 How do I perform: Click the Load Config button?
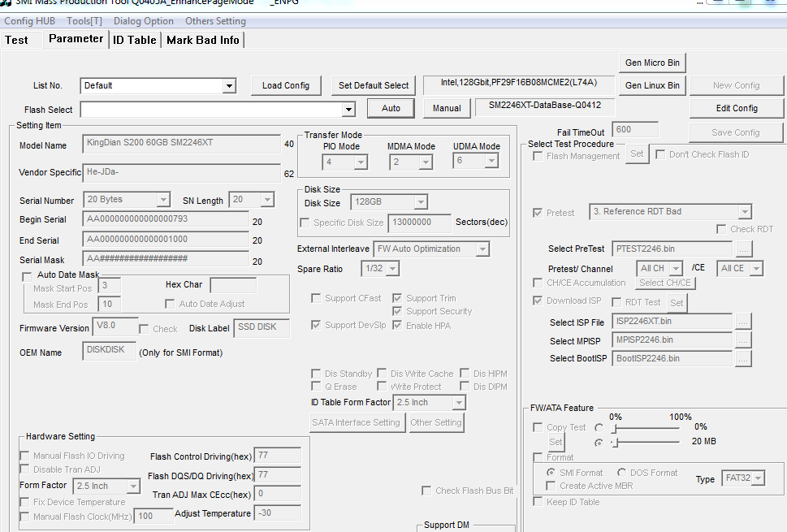pos(286,85)
